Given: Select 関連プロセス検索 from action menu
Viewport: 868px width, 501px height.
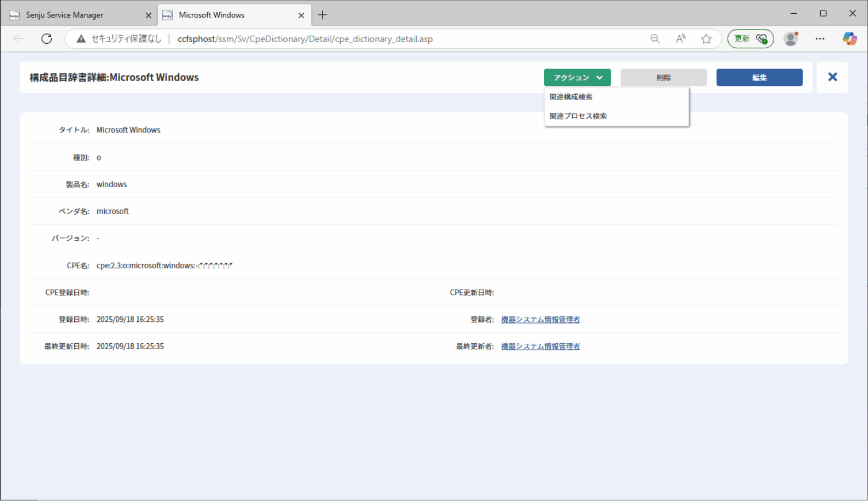Looking at the screenshot, I should [x=578, y=116].
